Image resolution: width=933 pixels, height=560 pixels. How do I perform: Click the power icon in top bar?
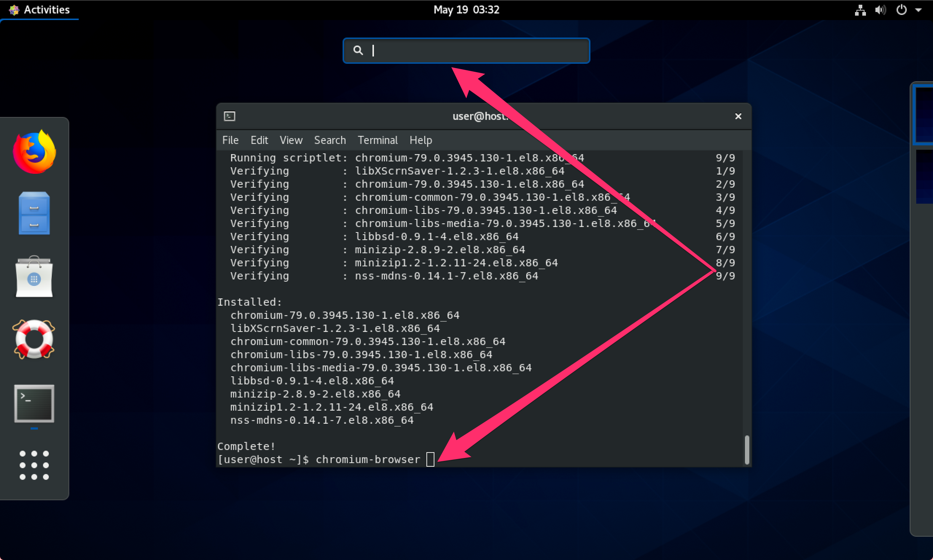tap(901, 10)
